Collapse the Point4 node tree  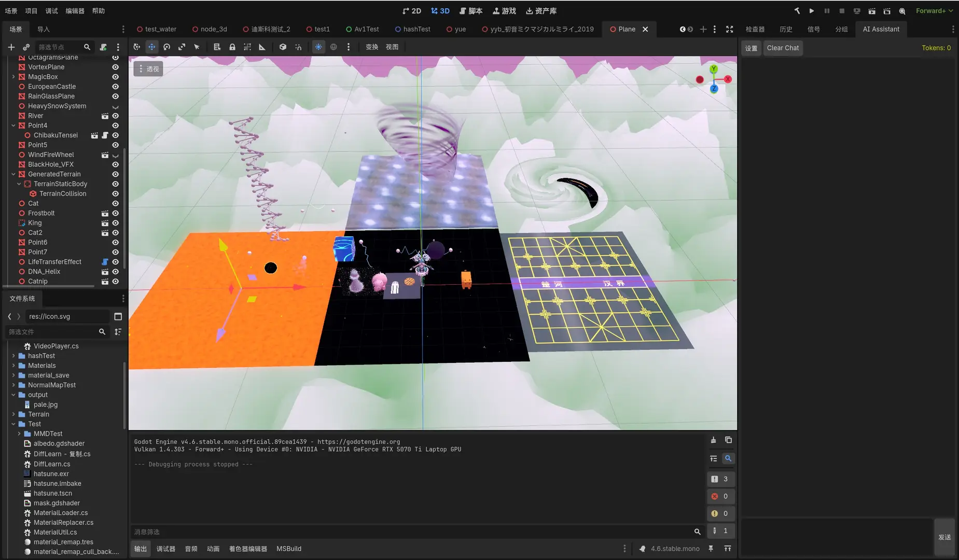(13, 125)
